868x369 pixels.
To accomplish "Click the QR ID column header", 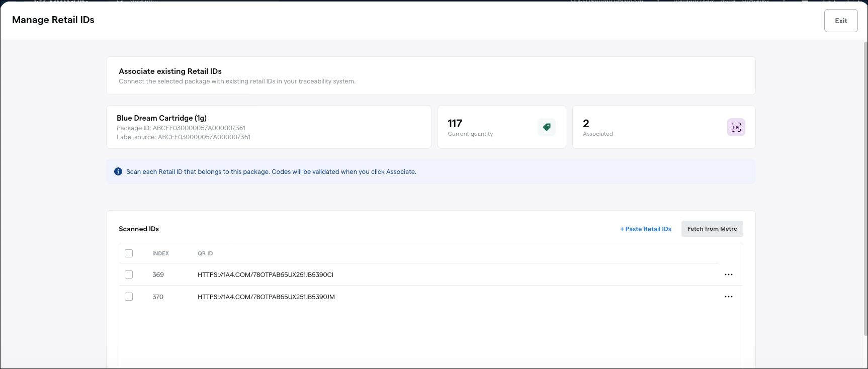I will click(205, 253).
